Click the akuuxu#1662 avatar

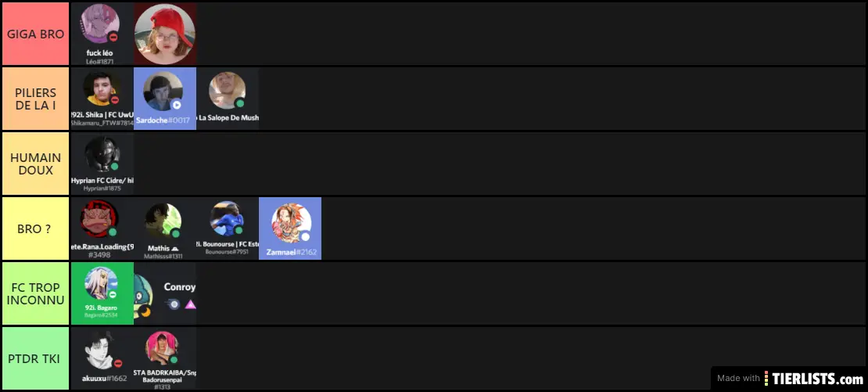click(102, 358)
